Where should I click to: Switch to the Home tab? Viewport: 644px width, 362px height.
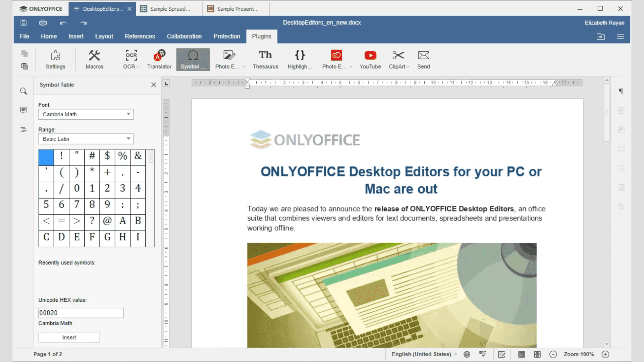[x=49, y=36]
